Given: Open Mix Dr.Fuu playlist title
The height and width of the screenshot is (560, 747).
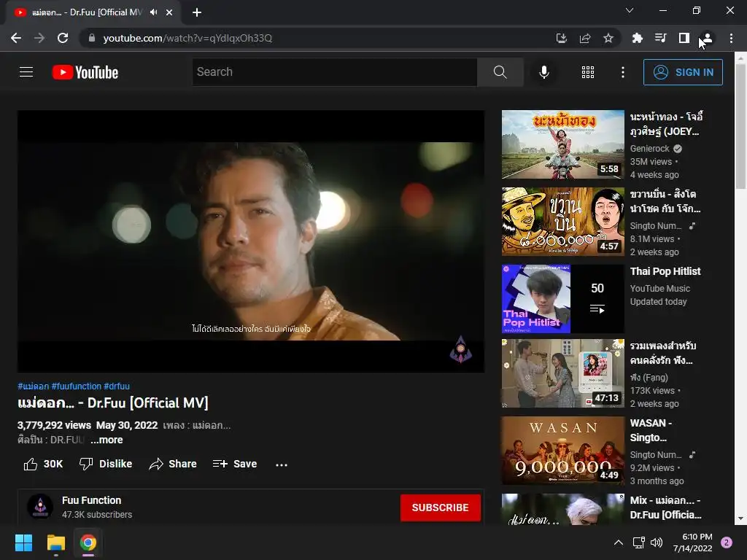Looking at the screenshot, I should [665, 507].
